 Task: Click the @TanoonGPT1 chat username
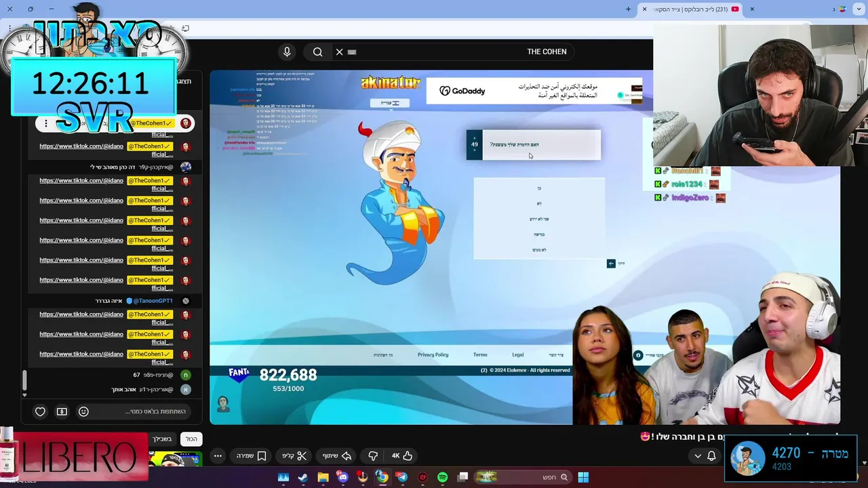click(153, 301)
